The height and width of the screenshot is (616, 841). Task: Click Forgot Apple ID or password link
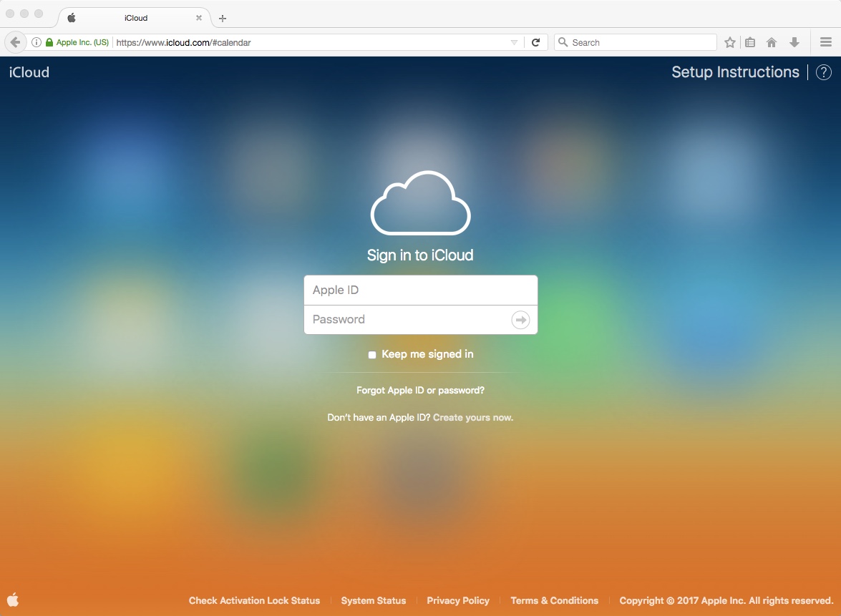coord(421,391)
